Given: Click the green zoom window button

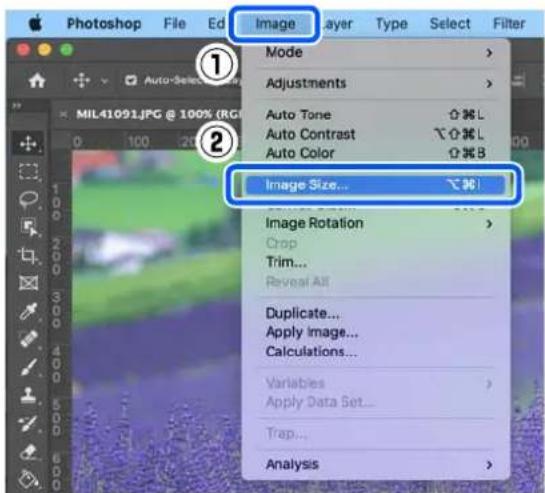Looking at the screenshot, I should coord(66,50).
